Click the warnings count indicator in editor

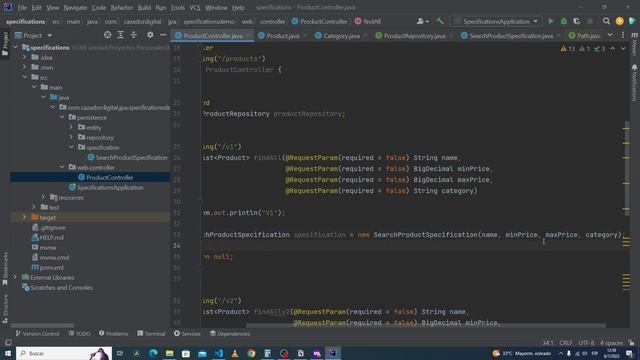click(568, 49)
